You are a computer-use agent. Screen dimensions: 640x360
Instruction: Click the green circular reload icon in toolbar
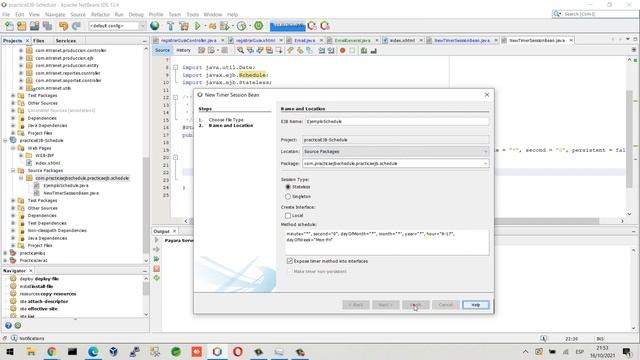258,26
